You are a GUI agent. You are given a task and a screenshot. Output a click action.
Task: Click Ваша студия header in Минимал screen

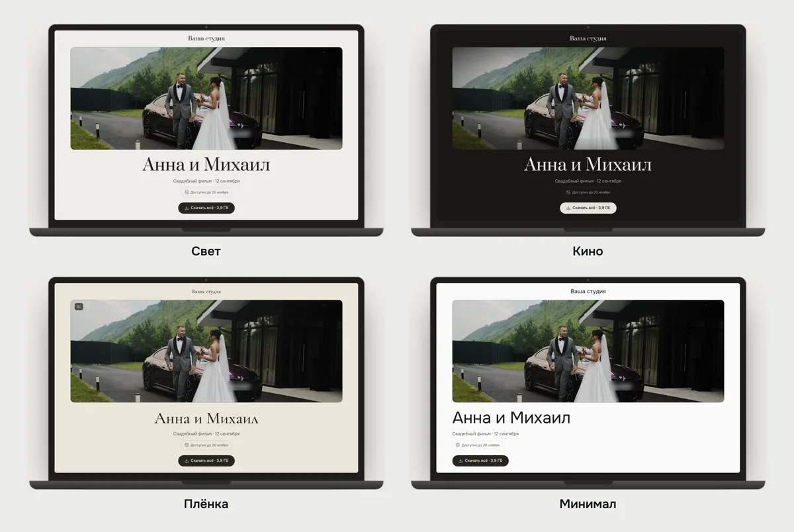pos(588,291)
